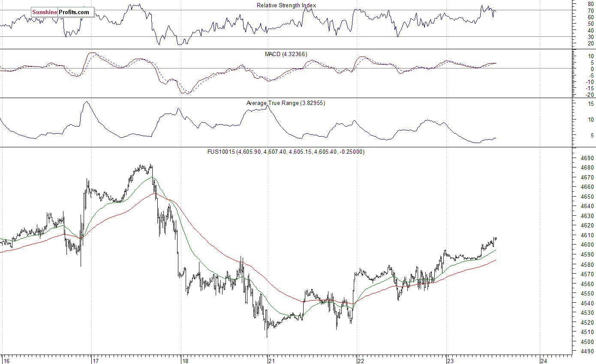Click date label 24 on time axis
This screenshot has width=596, height=364.
544,361
